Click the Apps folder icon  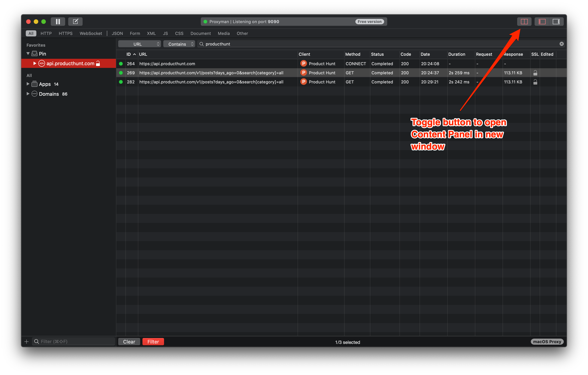point(34,84)
